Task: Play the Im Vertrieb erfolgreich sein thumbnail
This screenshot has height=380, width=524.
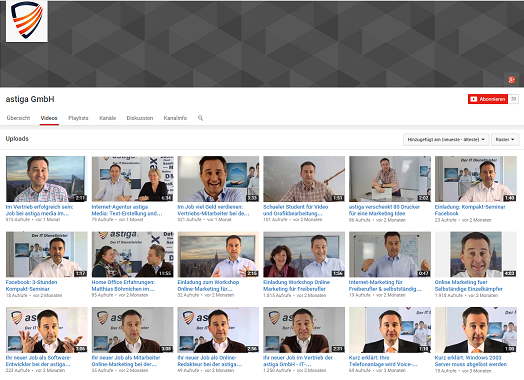Action: coord(47,179)
